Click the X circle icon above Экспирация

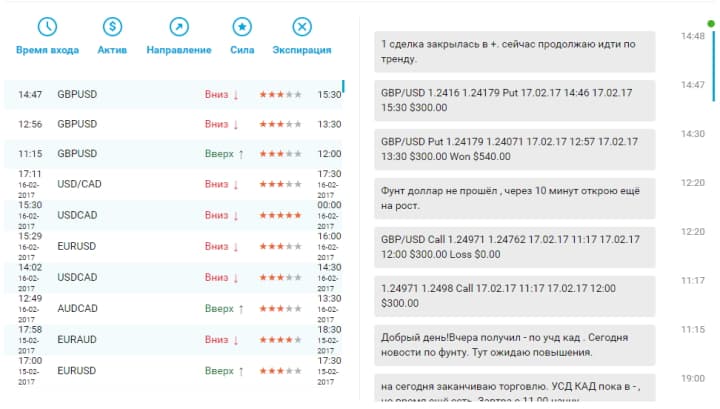pos(301,27)
